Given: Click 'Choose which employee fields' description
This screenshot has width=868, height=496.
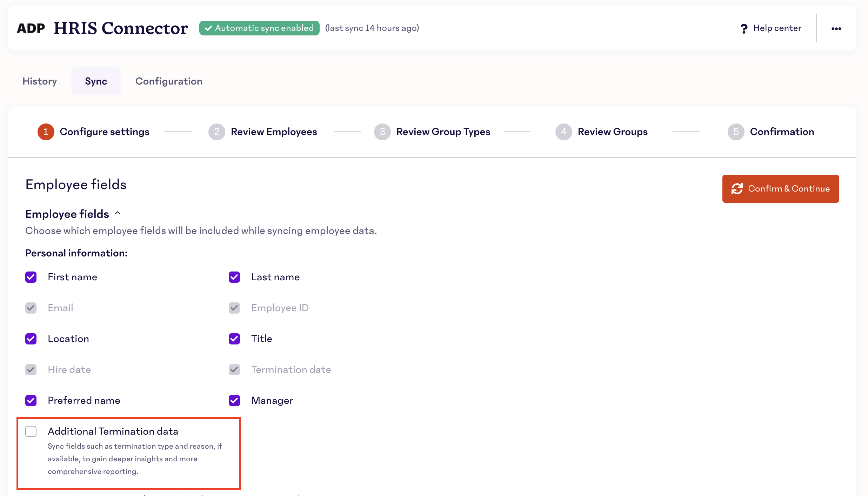Looking at the screenshot, I should coord(201,231).
